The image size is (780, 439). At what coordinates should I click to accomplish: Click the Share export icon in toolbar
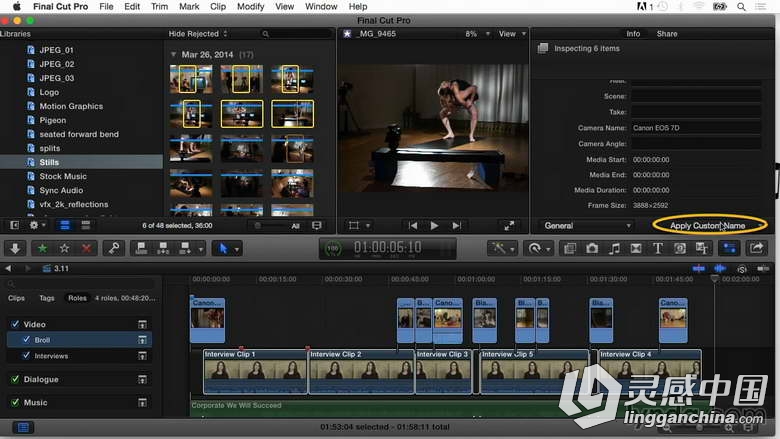(x=756, y=248)
